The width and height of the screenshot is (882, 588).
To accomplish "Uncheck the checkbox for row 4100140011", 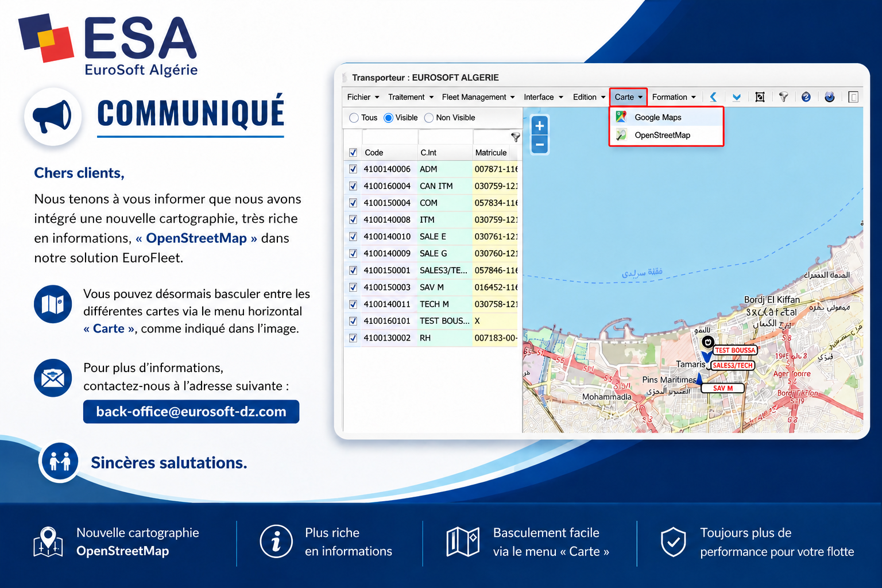I will [353, 304].
